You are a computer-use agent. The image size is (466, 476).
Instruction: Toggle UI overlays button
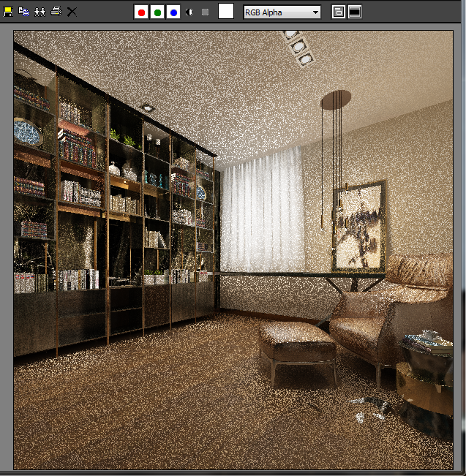click(x=339, y=12)
